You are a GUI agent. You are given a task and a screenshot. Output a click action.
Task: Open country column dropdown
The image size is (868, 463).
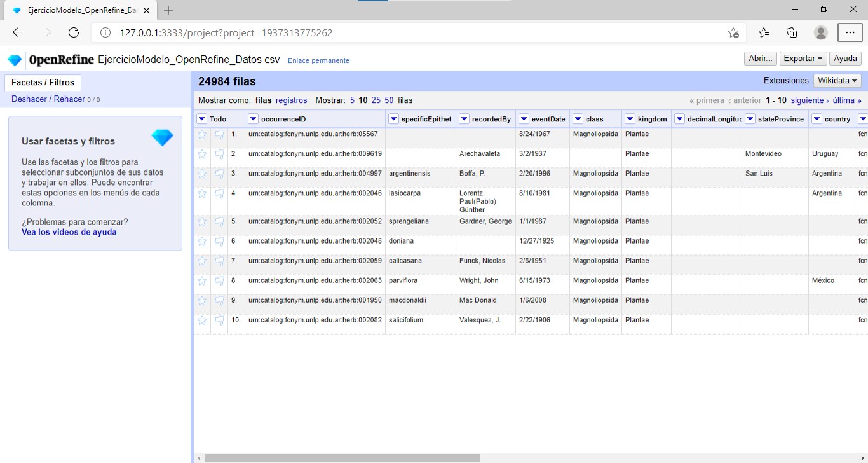(x=817, y=119)
